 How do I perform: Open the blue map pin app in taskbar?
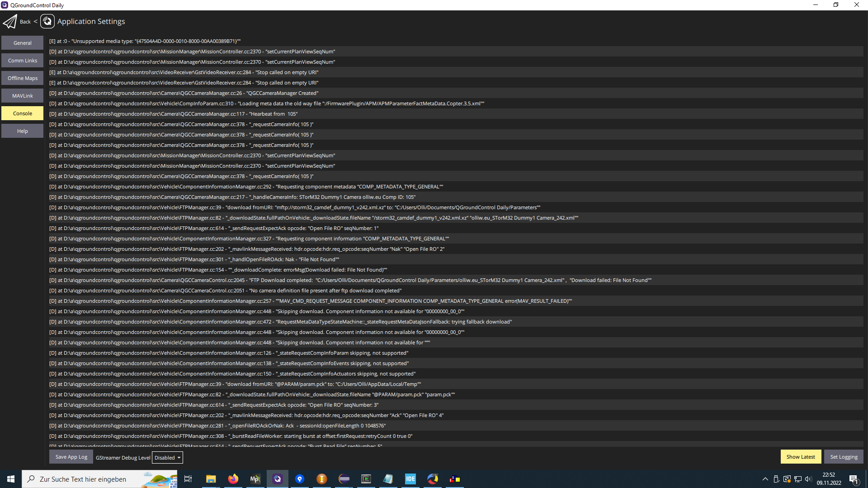click(x=300, y=479)
